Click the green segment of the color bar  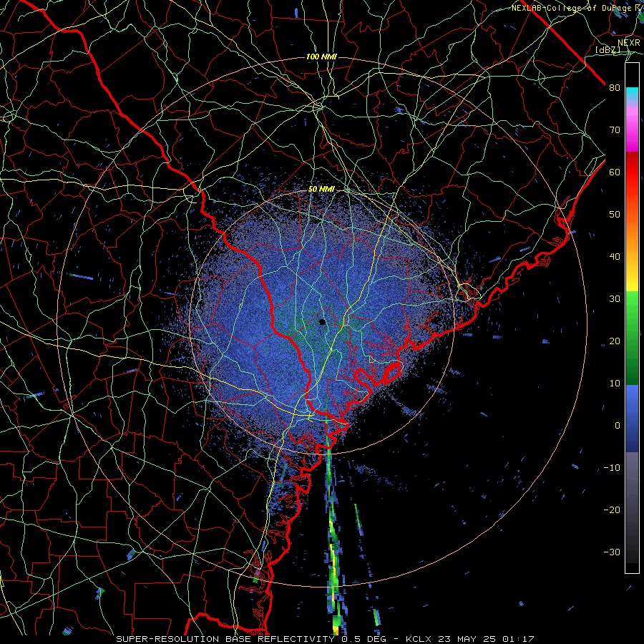[632, 338]
